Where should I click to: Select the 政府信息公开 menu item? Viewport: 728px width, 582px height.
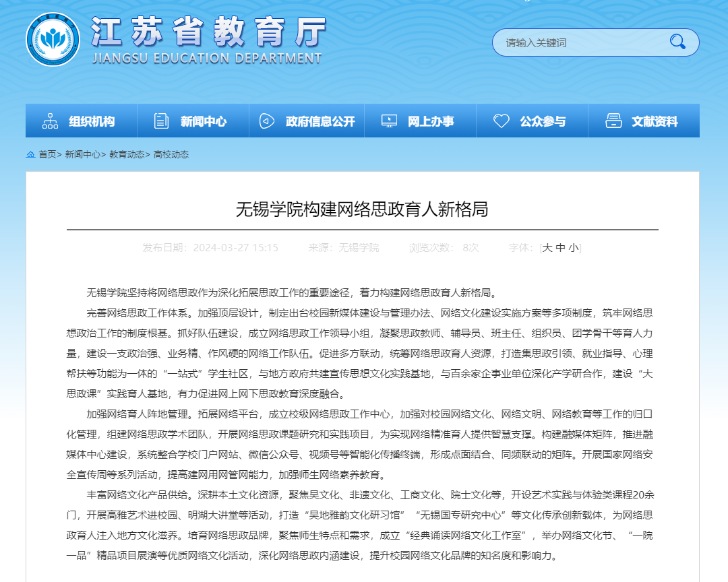tap(320, 122)
